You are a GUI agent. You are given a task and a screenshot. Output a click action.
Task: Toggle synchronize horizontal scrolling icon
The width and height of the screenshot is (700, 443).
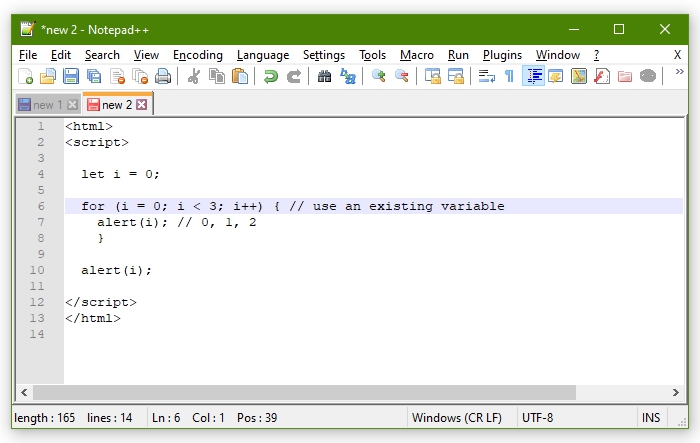(x=455, y=76)
